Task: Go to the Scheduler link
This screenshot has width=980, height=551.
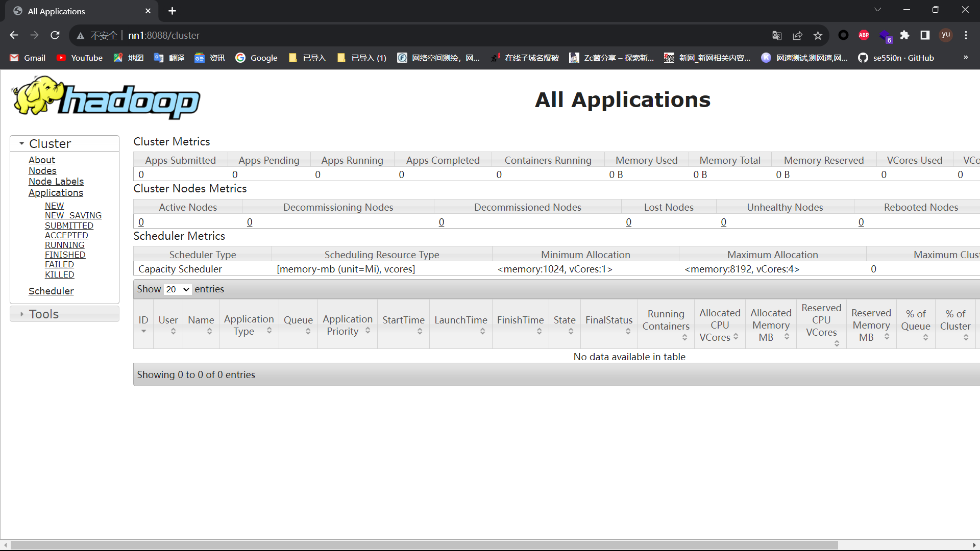Action: (x=51, y=291)
